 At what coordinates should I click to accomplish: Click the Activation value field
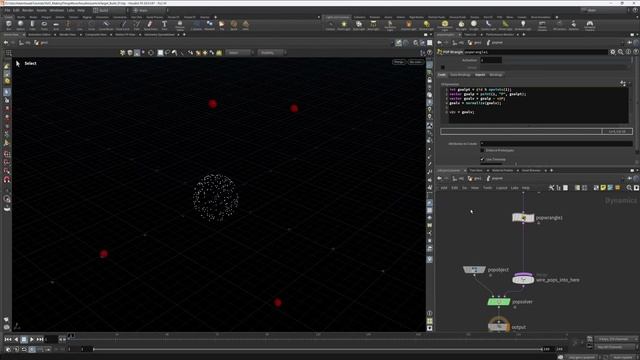(x=491, y=60)
